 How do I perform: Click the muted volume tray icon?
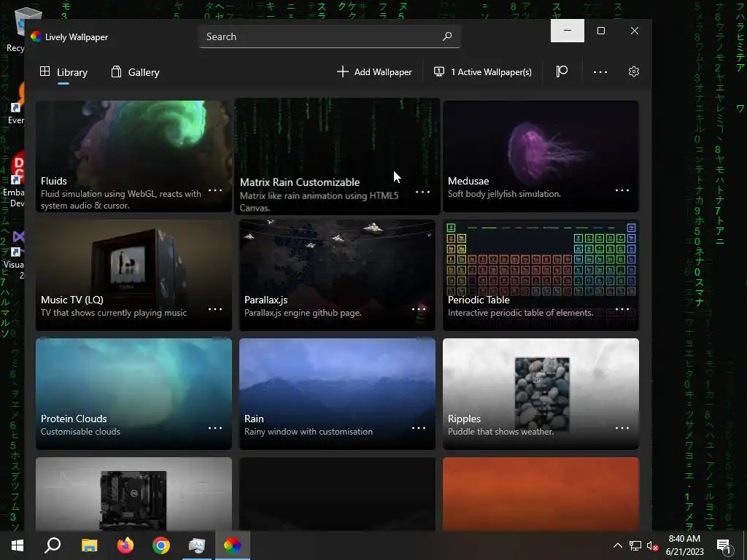[x=653, y=545]
